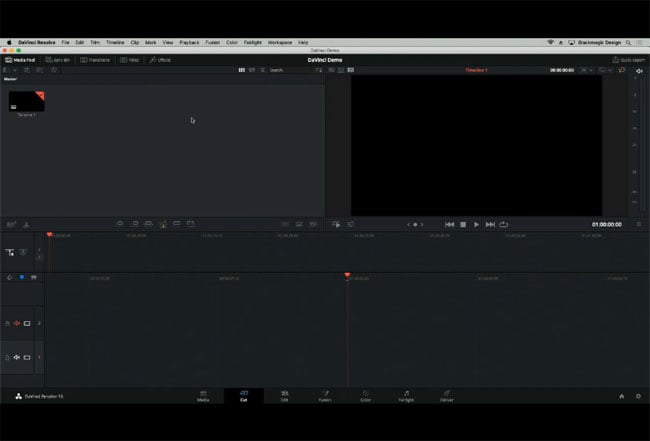The width and height of the screenshot is (650, 441).
Task: Open project settings gear icon
Action: (638, 396)
